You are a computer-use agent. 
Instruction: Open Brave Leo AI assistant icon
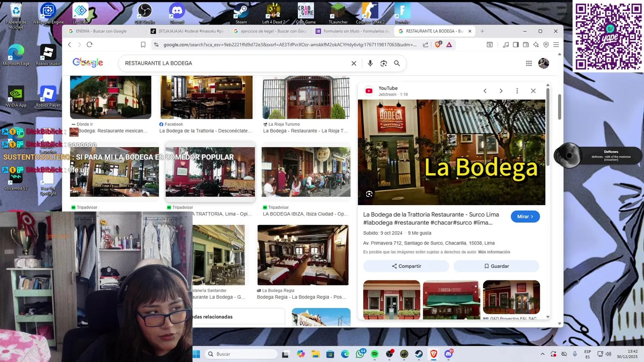click(x=536, y=45)
